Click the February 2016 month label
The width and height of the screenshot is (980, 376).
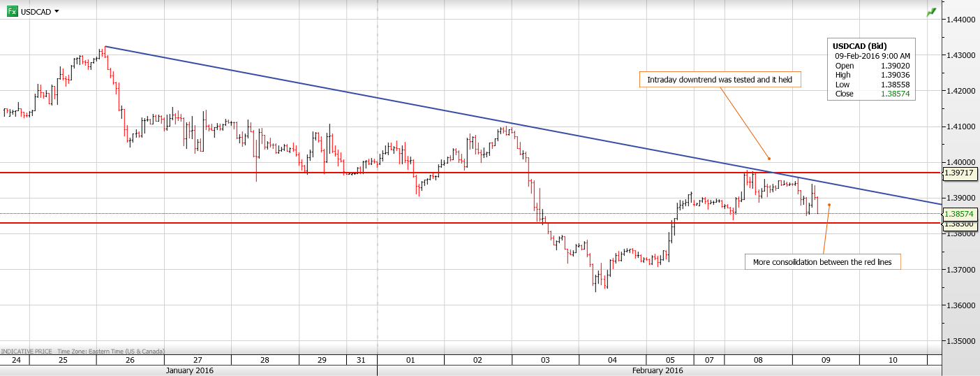click(x=658, y=370)
